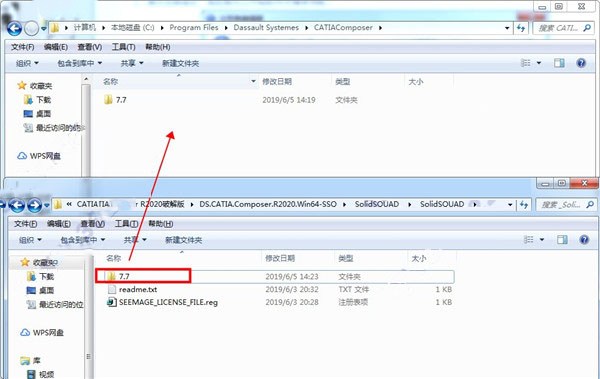Screen dimensions: 600x379
Task: Select 收藏夹 in top window sidebar
Action: [35, 86]
